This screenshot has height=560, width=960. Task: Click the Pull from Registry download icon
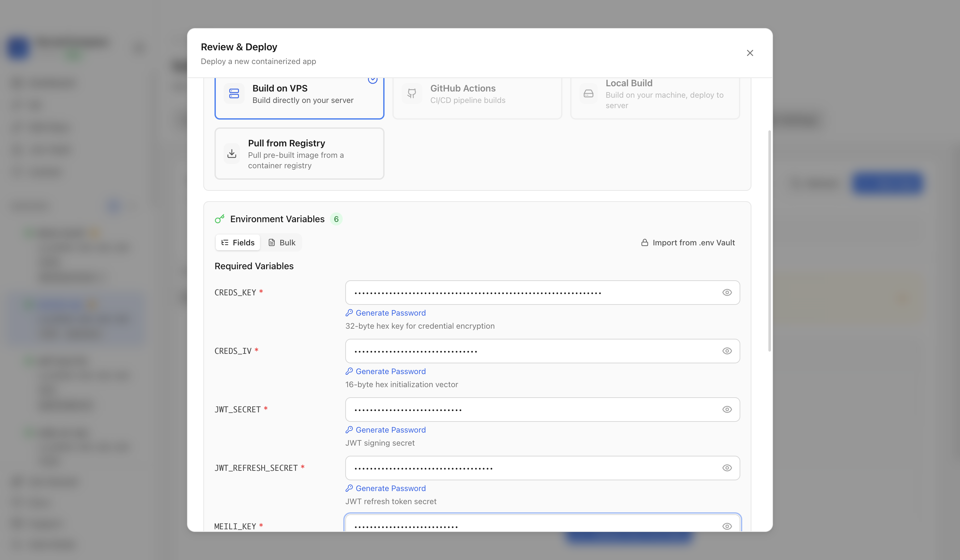click(231, 154)
